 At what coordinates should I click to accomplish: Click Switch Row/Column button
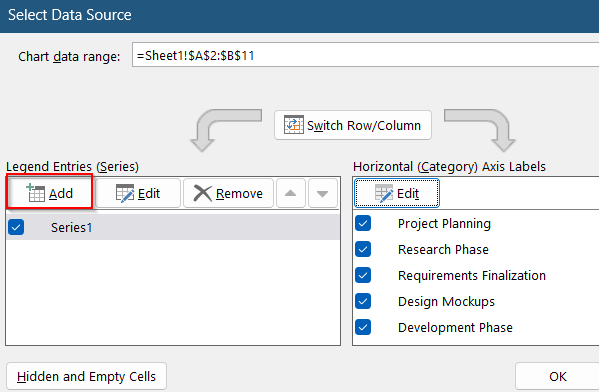coord(353,125)
